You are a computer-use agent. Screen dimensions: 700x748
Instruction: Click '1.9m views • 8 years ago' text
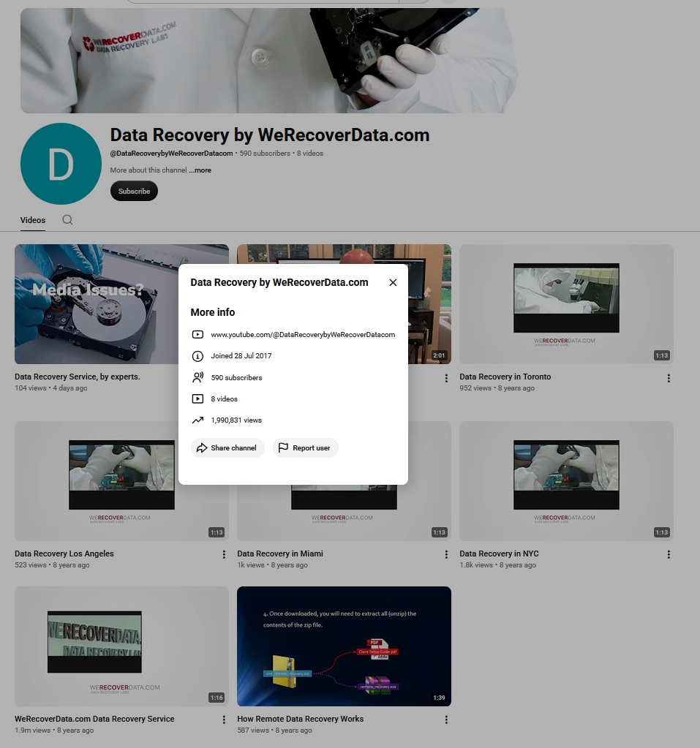[54, 730]
